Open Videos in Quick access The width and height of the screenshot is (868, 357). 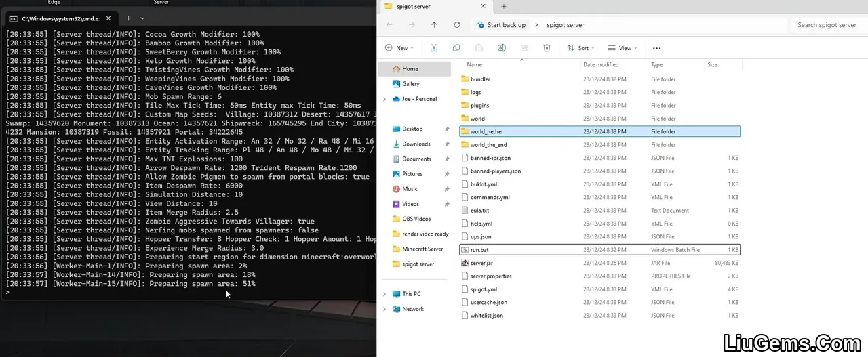[x=410, y=204]
